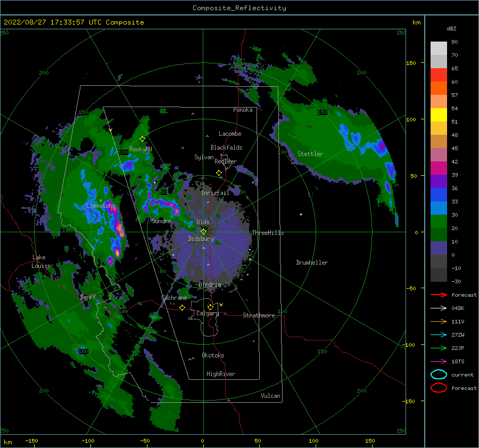This screenshot has height=448, width=479.
Task: Select the RedDeer map label
Action: pyautogui.click(x=226, y=161)
